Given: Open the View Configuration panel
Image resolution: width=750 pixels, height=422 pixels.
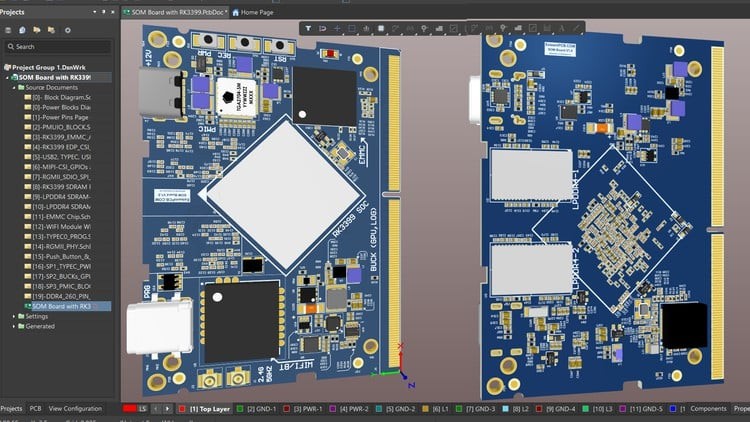Looking at the screenshot, I should [x=76, y=409].
